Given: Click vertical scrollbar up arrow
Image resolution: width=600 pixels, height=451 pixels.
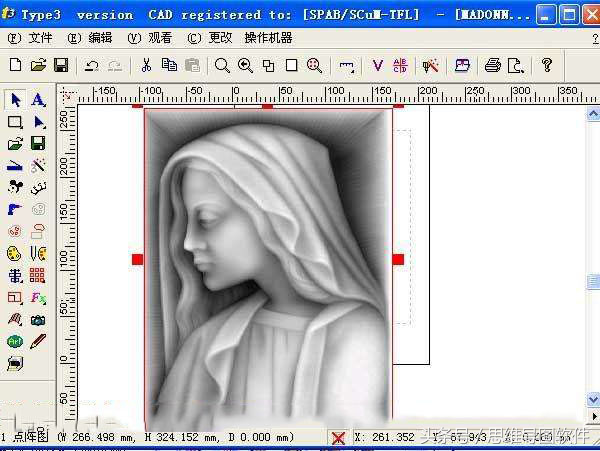Looking at the screenshot, I should (x=593, y=114).
